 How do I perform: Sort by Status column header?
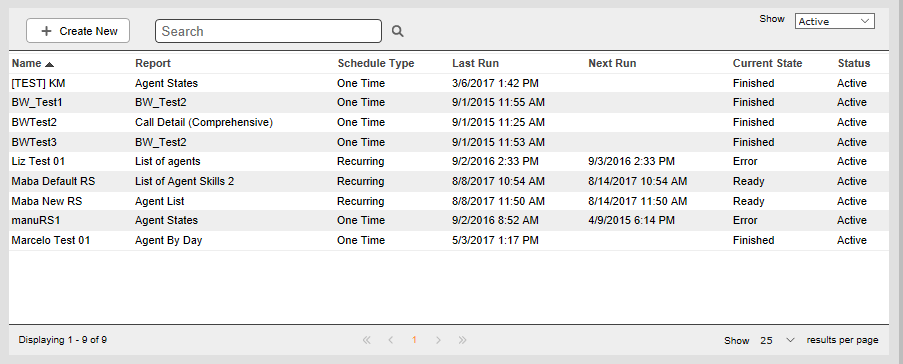(x=853, y=63)
